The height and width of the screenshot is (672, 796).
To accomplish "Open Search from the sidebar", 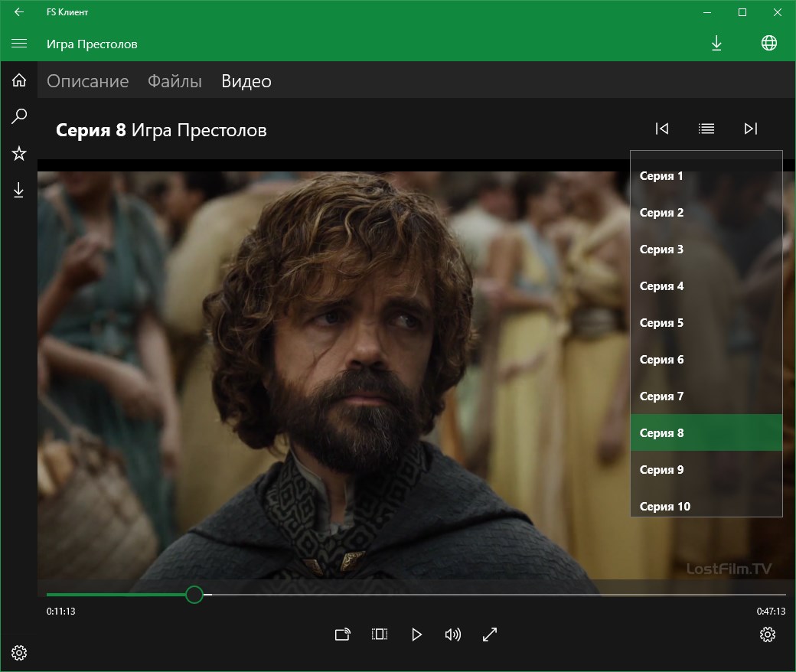I will coord(19,116).
